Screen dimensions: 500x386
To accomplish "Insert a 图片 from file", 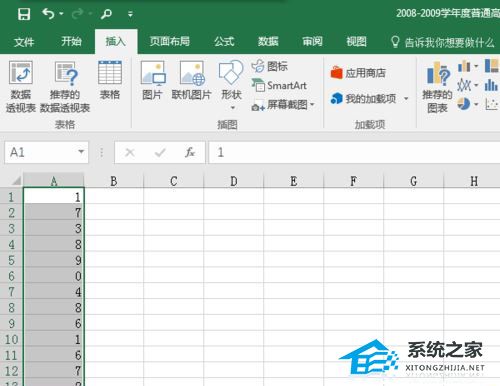I will (152, 80).
